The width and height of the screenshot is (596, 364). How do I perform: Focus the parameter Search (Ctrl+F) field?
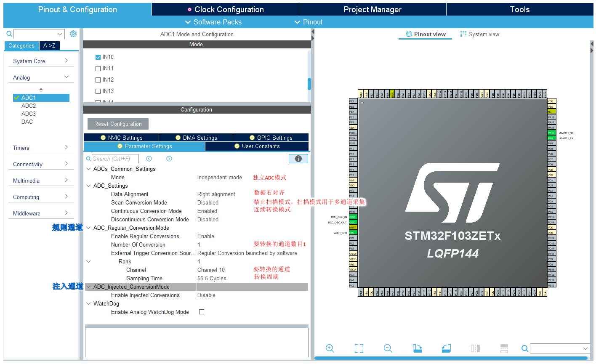point(115,159)
